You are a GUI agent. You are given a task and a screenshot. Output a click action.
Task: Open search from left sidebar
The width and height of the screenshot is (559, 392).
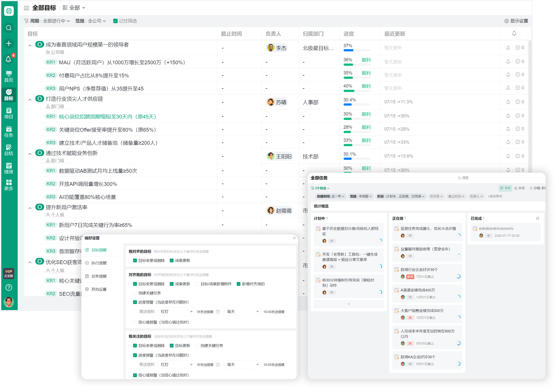9,28
